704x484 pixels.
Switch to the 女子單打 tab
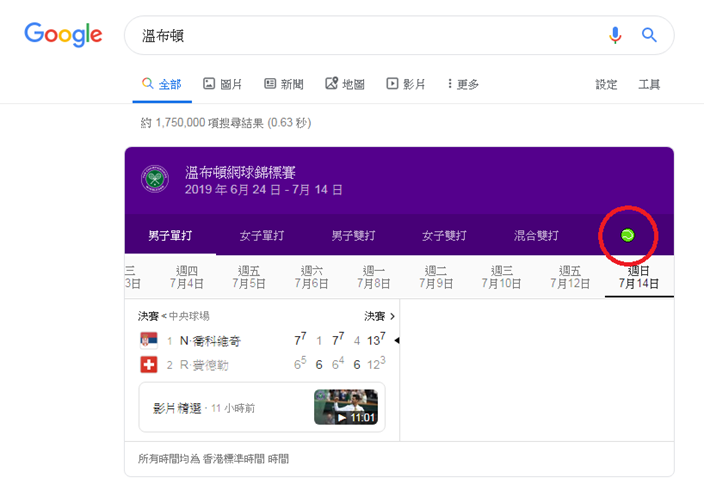click(x=262, y=236)
